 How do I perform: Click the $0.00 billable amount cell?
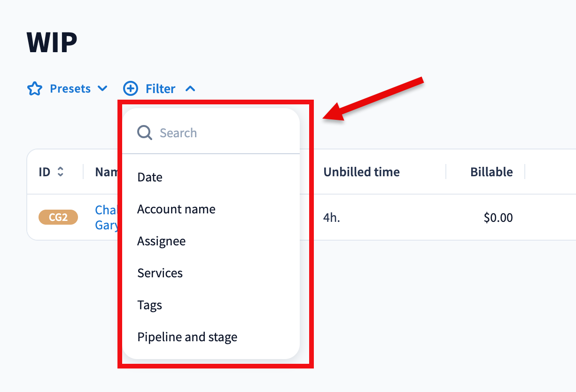tap(498, 218)
